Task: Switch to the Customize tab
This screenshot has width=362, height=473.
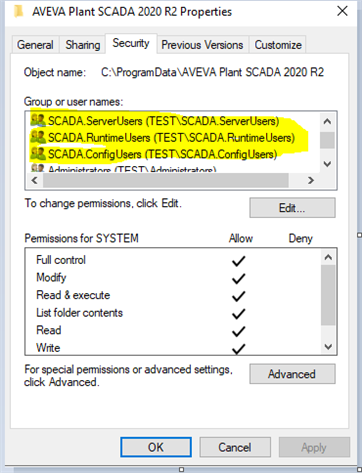Action: 278,45
